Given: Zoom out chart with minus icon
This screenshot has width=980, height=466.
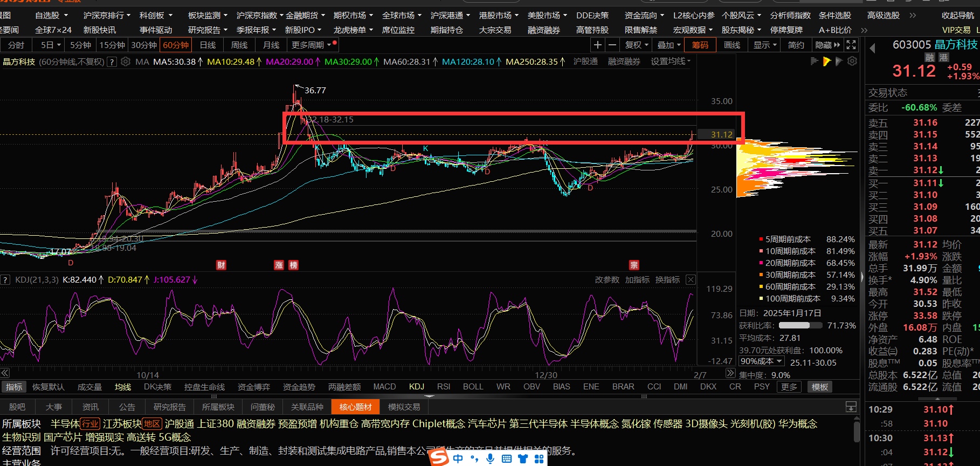Looking at the screenshot, I should click(612, 45).
